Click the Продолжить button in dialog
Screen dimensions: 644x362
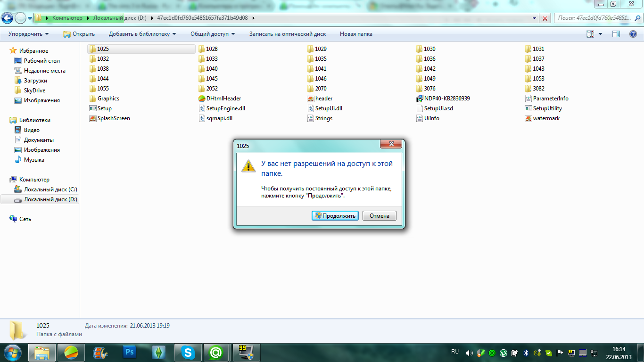335,216
